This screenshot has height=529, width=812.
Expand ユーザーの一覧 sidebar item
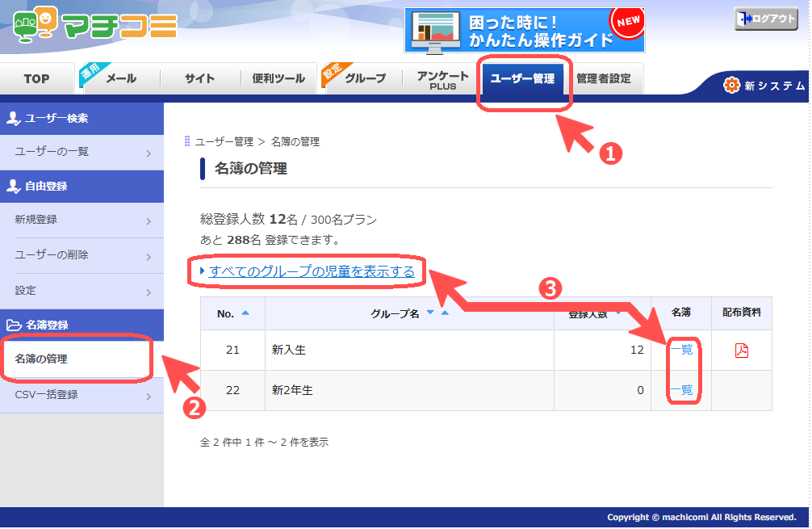82,153
